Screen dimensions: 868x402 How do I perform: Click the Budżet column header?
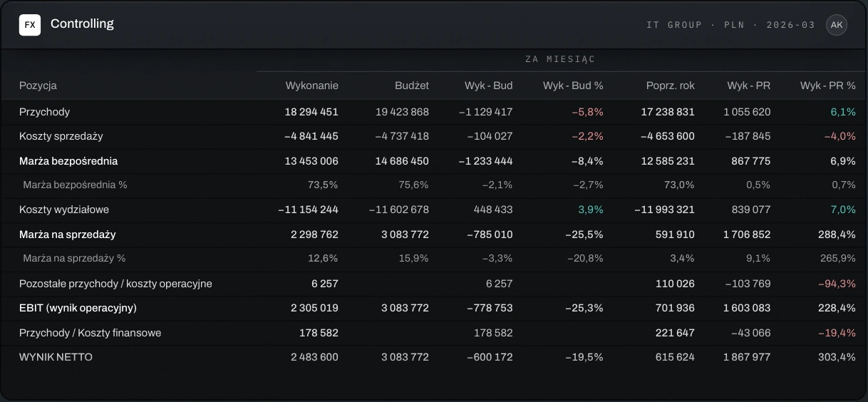(x=412, y=86)
